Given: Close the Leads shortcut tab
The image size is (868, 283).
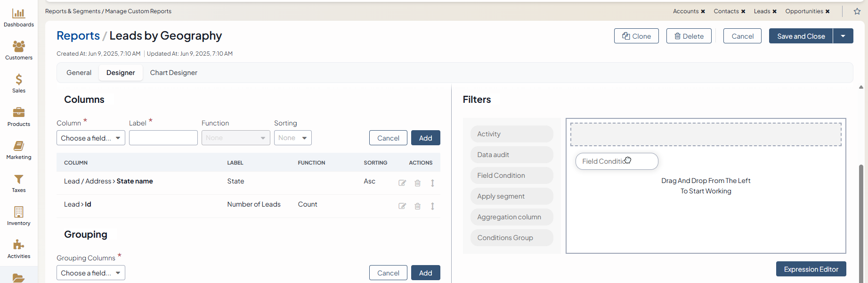Looking at the screenshot, I should 774,11.
